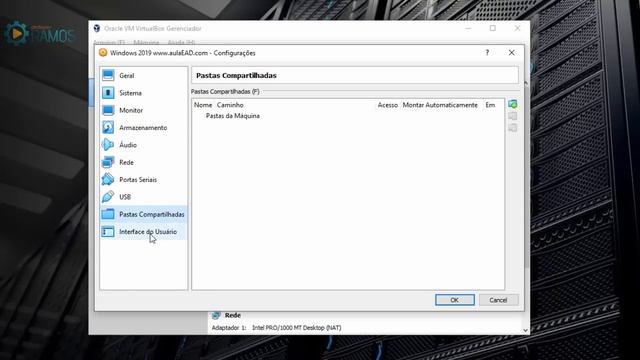640x360 pixels.
Task: Click the Adaptador 1 Intel PRO/1000 text
Action: [x=276, y=328]
